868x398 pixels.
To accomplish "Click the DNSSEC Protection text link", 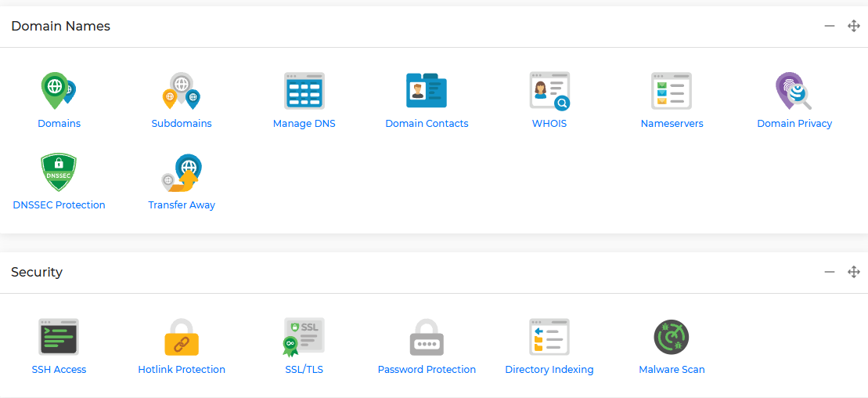I will tap(59, 205).
